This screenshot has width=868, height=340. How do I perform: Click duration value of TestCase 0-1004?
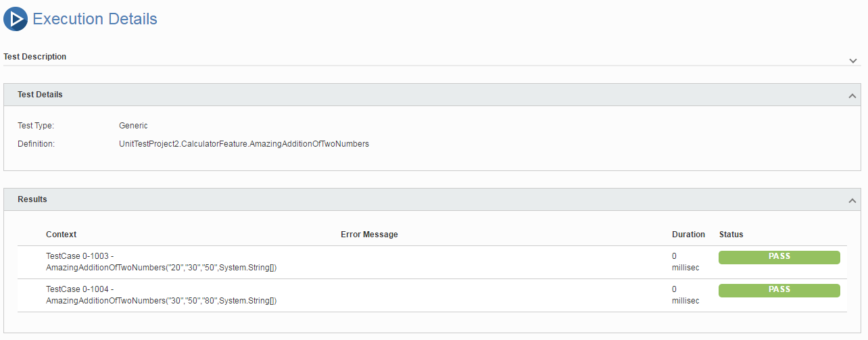click(x=685, y=295)
